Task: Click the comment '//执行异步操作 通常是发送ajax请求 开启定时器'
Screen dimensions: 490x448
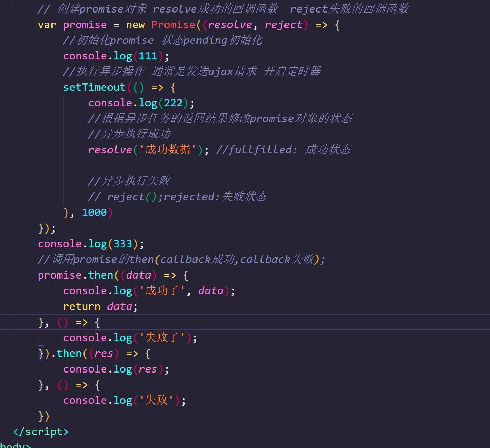Action: [192, 72]
